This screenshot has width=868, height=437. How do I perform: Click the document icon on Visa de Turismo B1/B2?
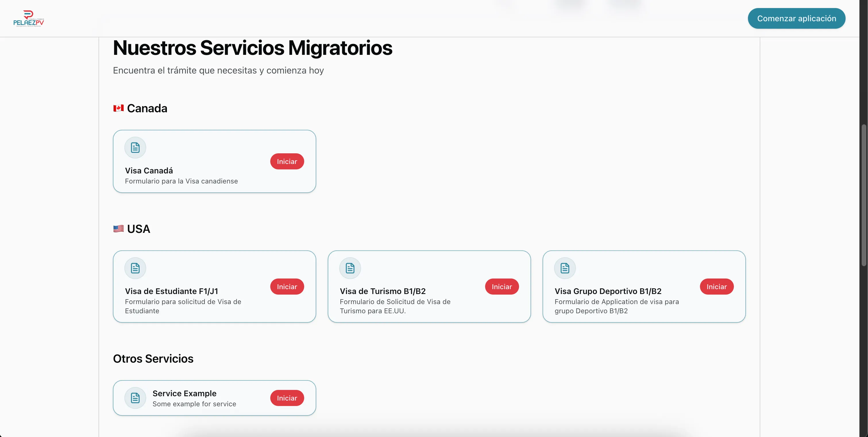[350, 268]
